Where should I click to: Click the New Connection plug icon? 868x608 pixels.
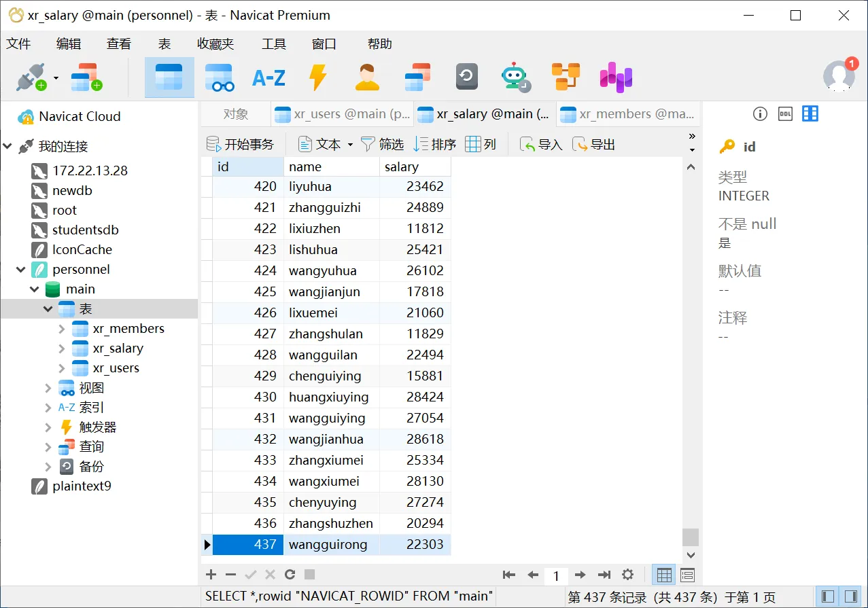coord(31,77)
